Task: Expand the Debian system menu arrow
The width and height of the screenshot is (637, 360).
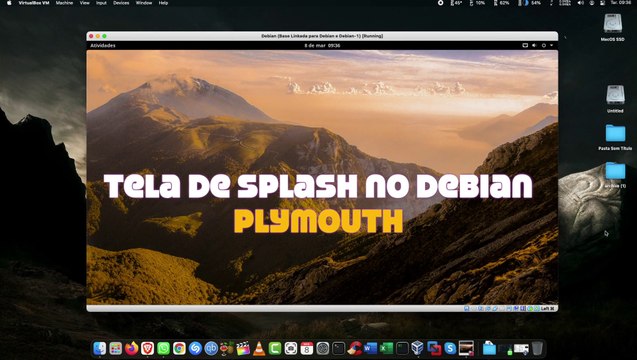Action: coord(551,46)
